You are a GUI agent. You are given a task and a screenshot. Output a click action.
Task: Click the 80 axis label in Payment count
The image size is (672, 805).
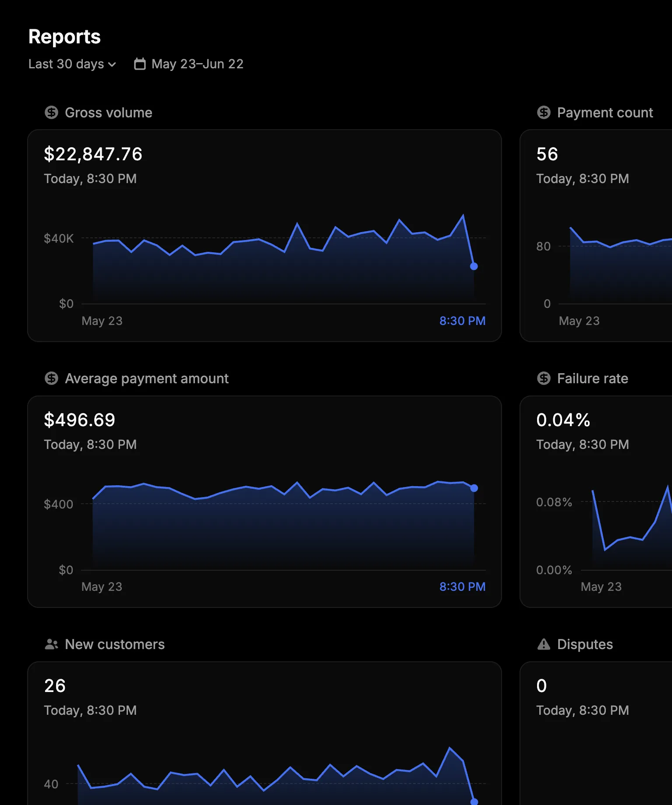544,247
